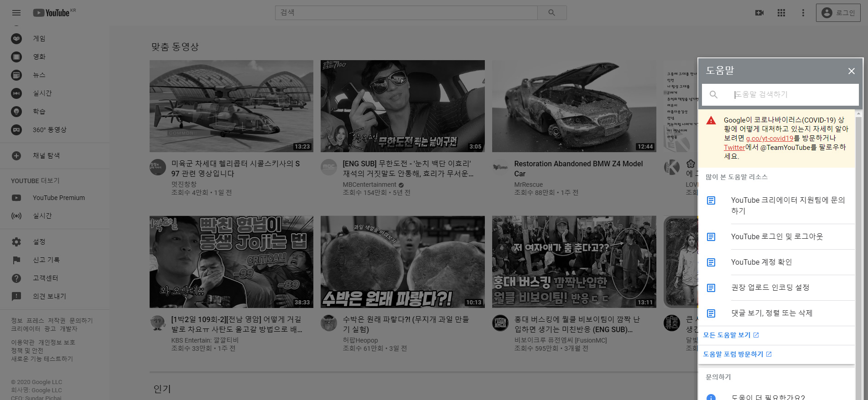Open 수박은 원래 파랗다 video title
868x400 pixels.
tap(405, 324)
